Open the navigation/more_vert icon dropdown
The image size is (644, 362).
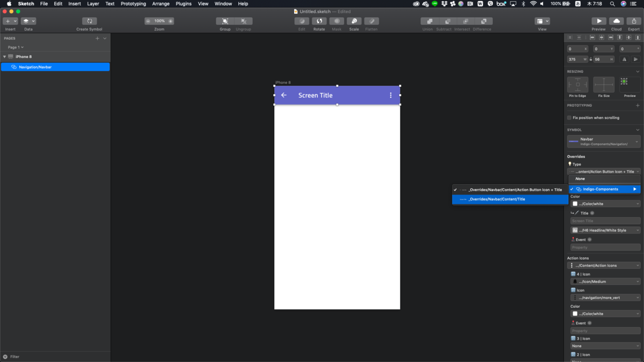click(605, 298)
